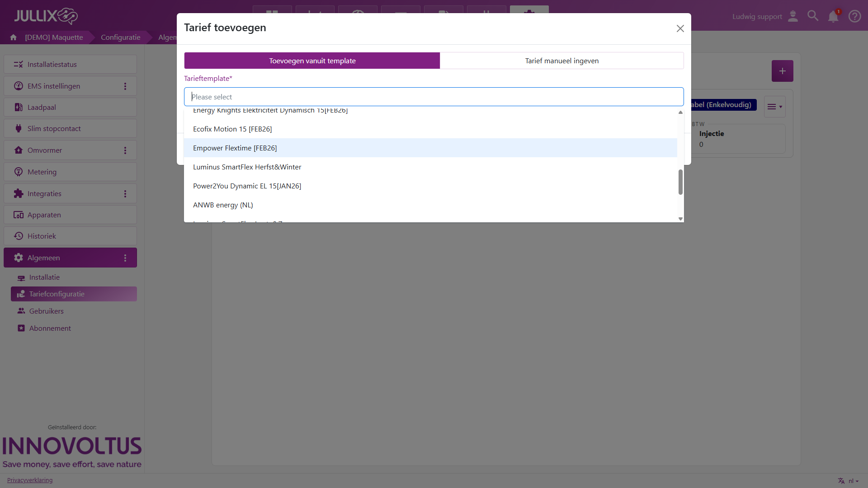Select Empower Flextime [FEB26] option
868x488 pixels.
pyautogui.click(x=235, y=148)
